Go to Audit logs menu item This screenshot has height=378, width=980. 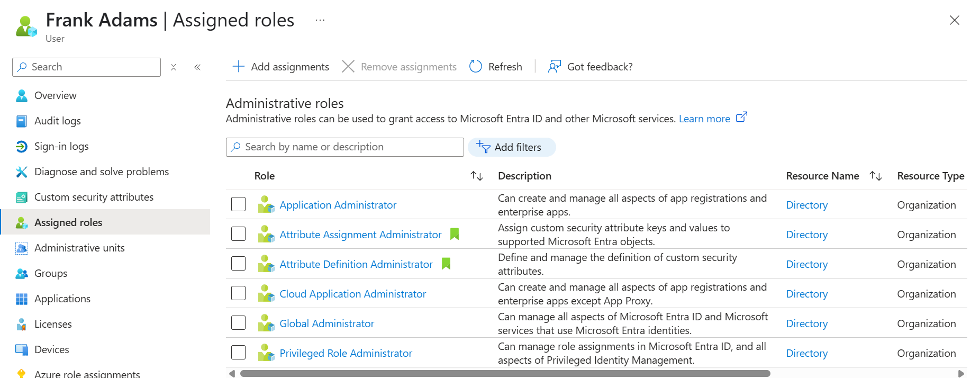click(57, 121)
